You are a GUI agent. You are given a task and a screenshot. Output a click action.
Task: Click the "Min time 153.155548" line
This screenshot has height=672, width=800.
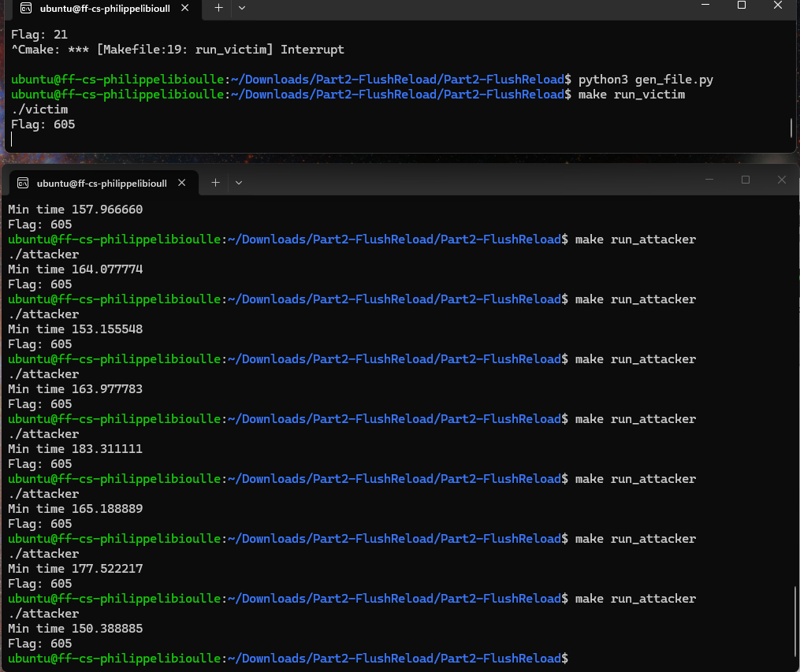pos(76,329)
